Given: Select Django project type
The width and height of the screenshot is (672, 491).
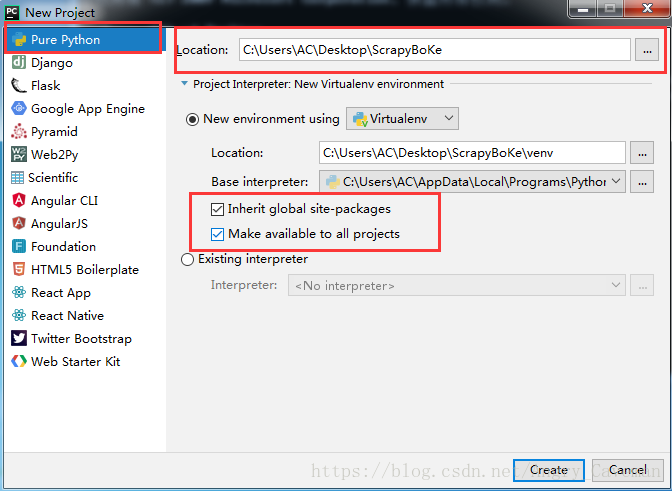Looking at the screenshot, I should coord(52,63).
